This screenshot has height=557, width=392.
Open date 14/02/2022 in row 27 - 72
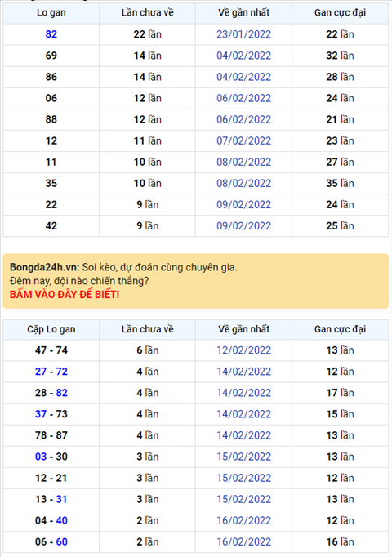point(244,372)
